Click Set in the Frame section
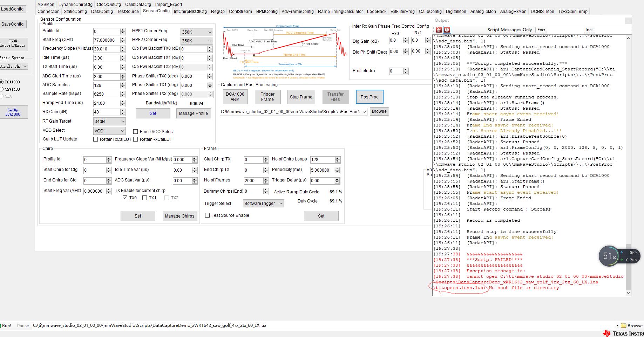644x337 pixels. pos(321,216)
